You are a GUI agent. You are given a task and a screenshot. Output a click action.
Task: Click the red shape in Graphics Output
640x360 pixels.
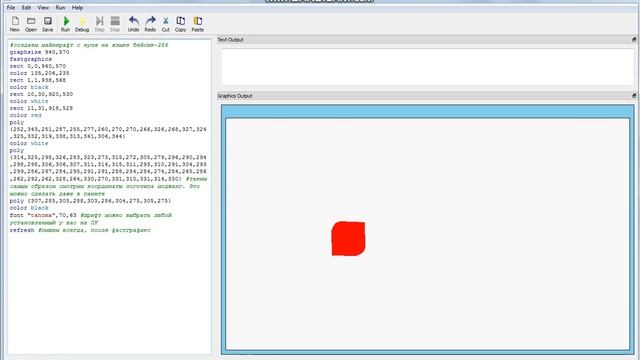click(x=348, y=239)
